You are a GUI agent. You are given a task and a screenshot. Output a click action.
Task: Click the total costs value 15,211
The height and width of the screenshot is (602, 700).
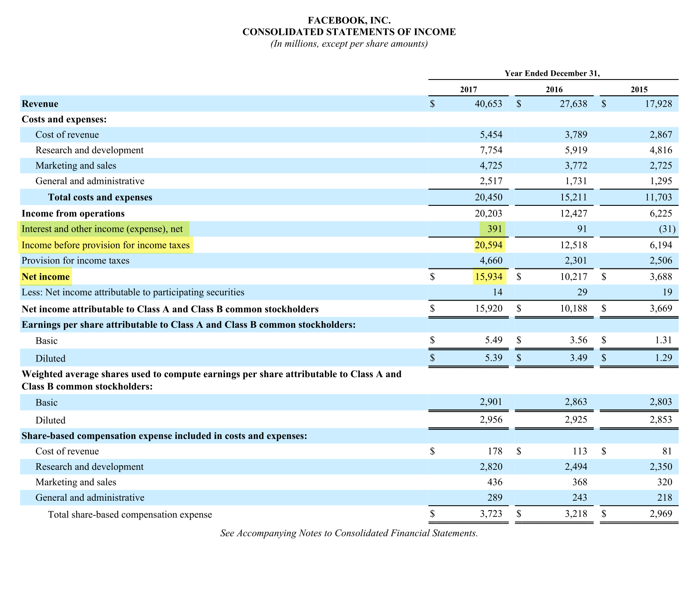point(574,197)
